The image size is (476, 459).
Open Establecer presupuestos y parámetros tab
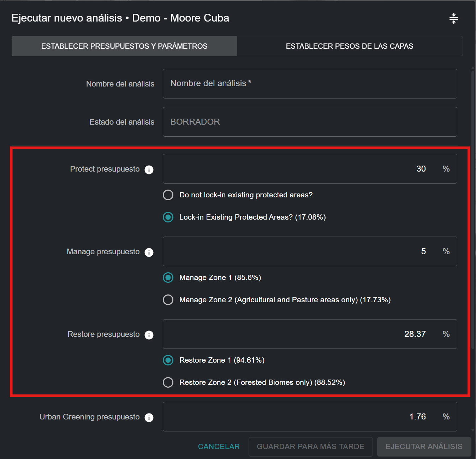point(124,46)
